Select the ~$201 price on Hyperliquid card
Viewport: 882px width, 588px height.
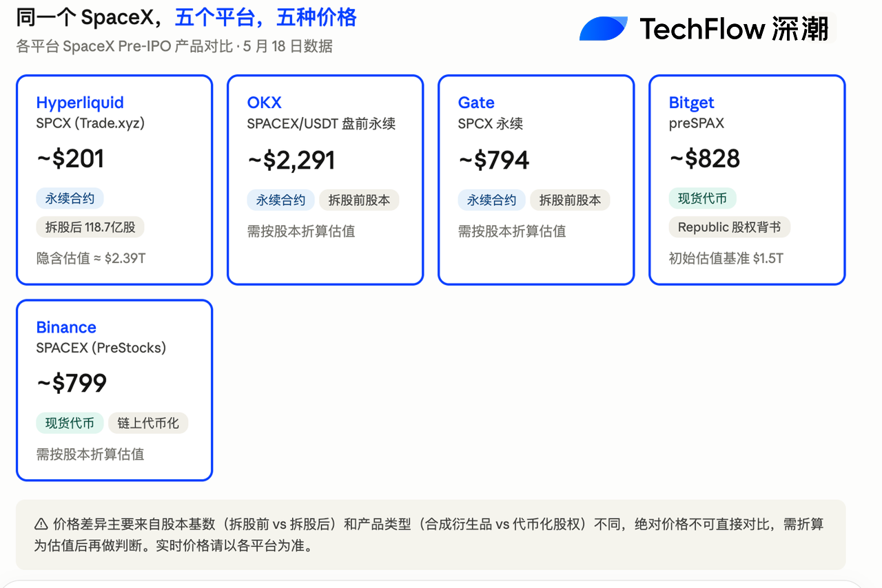tap(70, 158)
